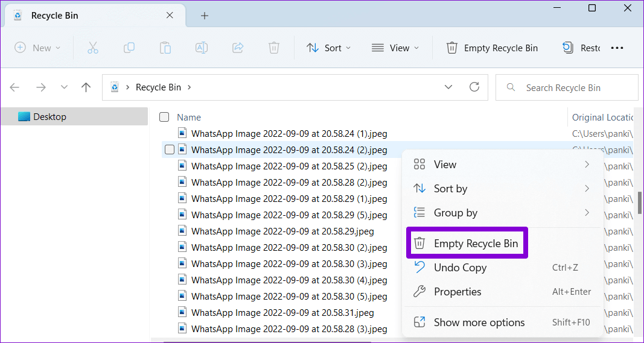Open View submenu in context menu
The width and height of the screenshot is (644, 343).
pyautogui.click(x=503, y=165)
